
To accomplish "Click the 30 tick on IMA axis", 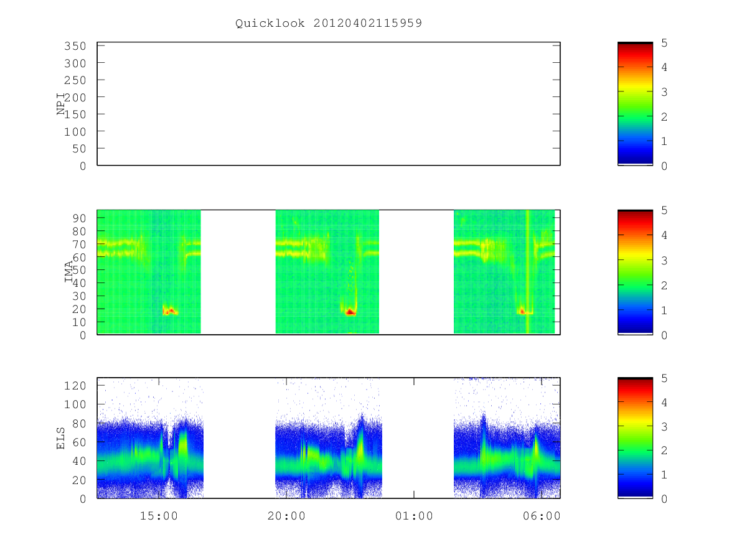I will coord(78,296).
